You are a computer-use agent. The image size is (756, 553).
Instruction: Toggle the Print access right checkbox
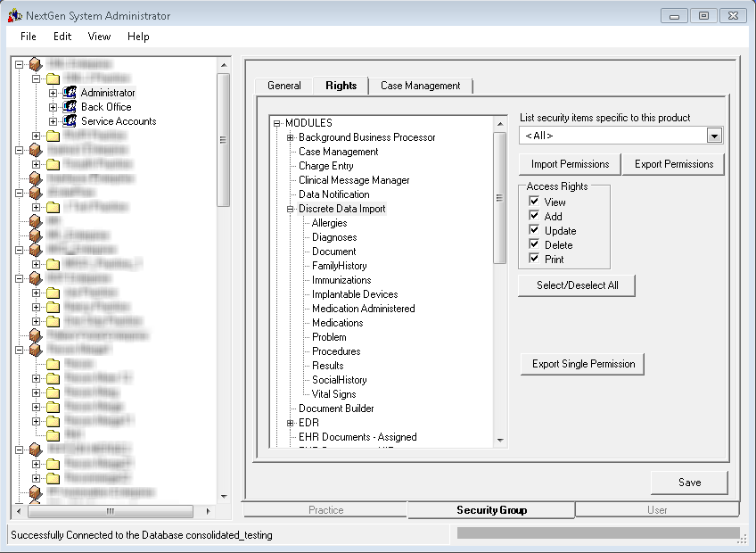pyautogui.click(x=534, y=258)
